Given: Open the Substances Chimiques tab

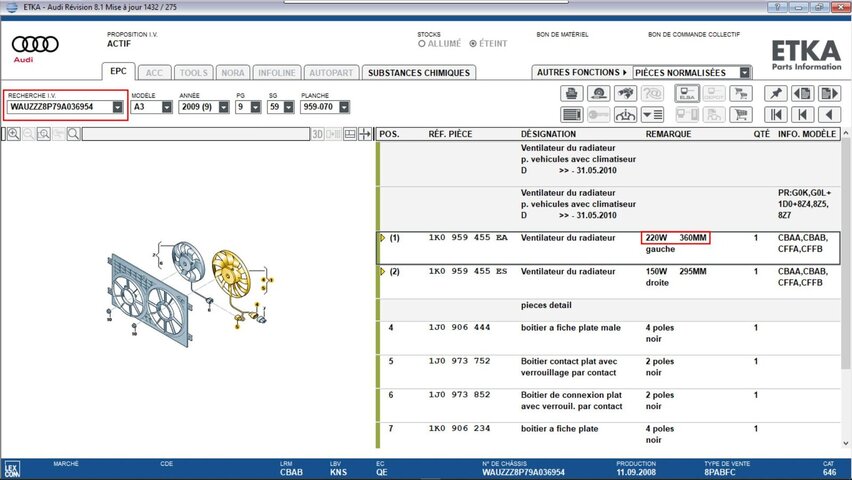Looking at the screenshot, I should coord(419,73).
